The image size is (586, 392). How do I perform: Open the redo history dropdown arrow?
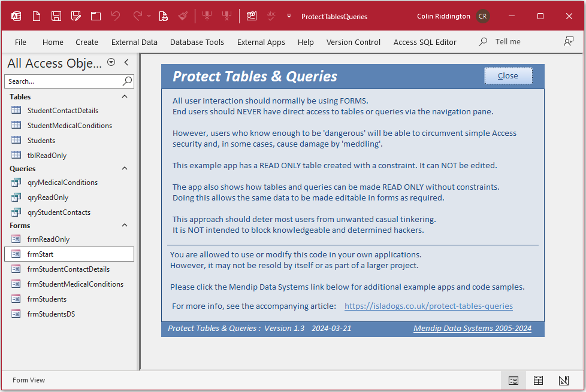149,16
